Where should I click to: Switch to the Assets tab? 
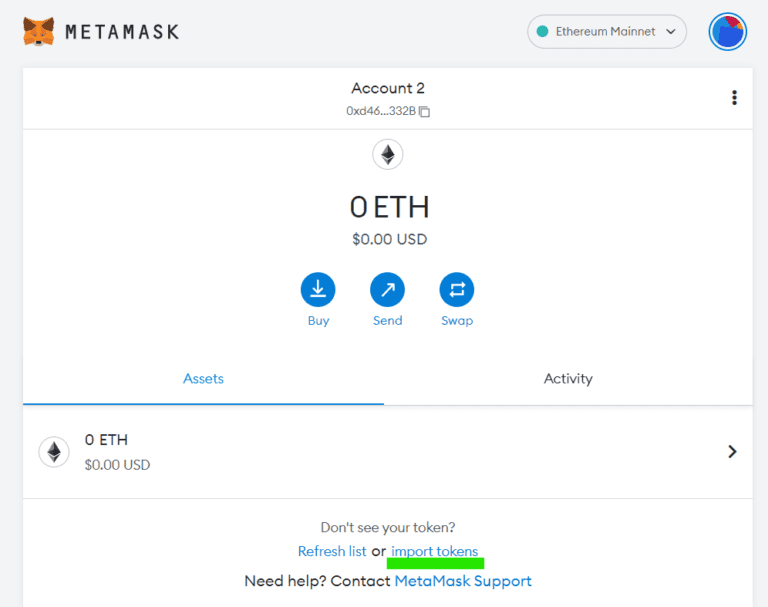point(203,379)
